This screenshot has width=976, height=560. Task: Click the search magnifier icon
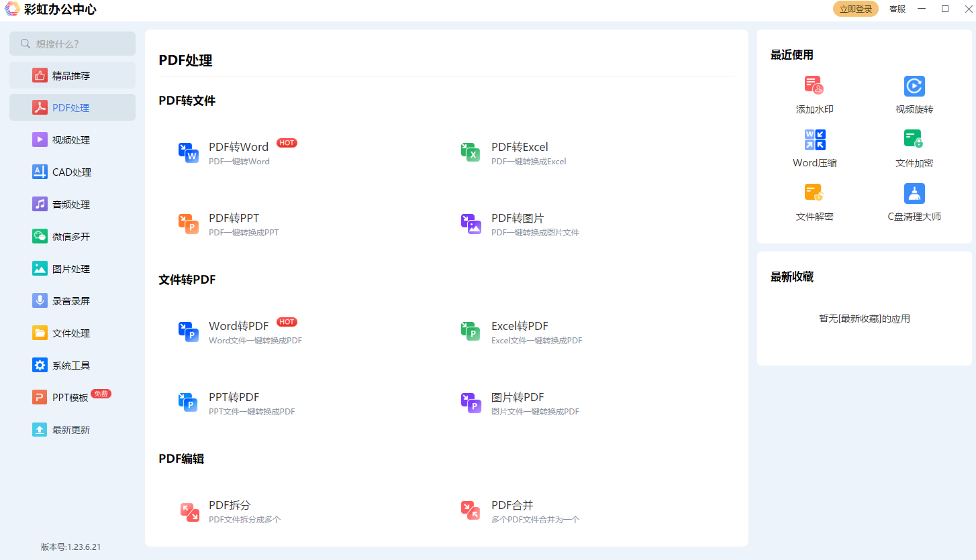pos(26,44)
